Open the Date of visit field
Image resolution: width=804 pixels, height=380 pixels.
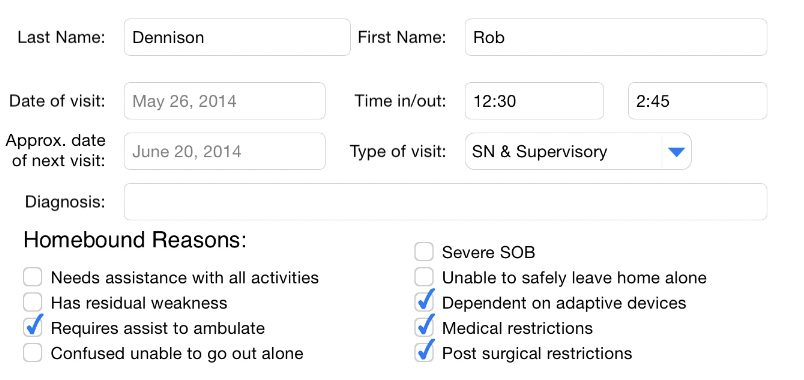[225, 101]
